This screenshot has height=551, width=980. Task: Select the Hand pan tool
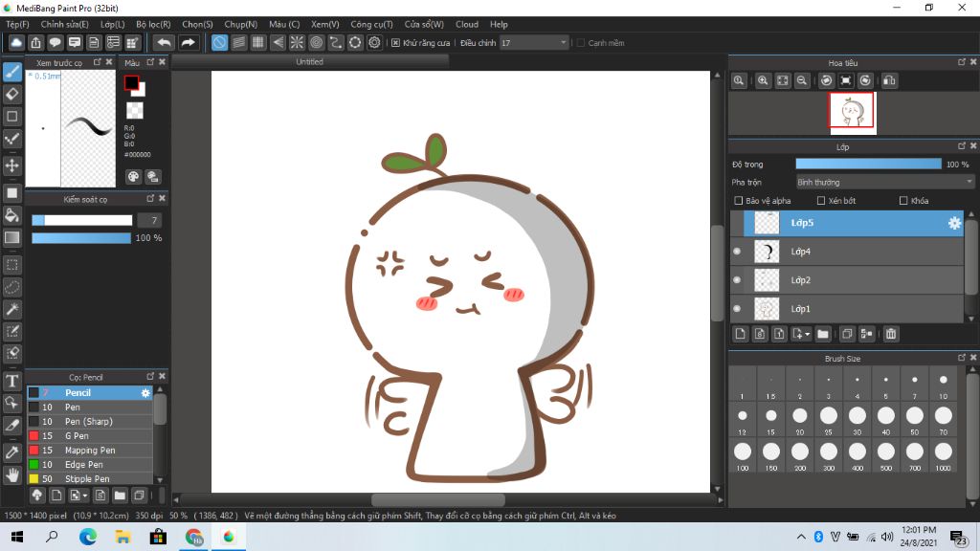(x=12, y=475)
